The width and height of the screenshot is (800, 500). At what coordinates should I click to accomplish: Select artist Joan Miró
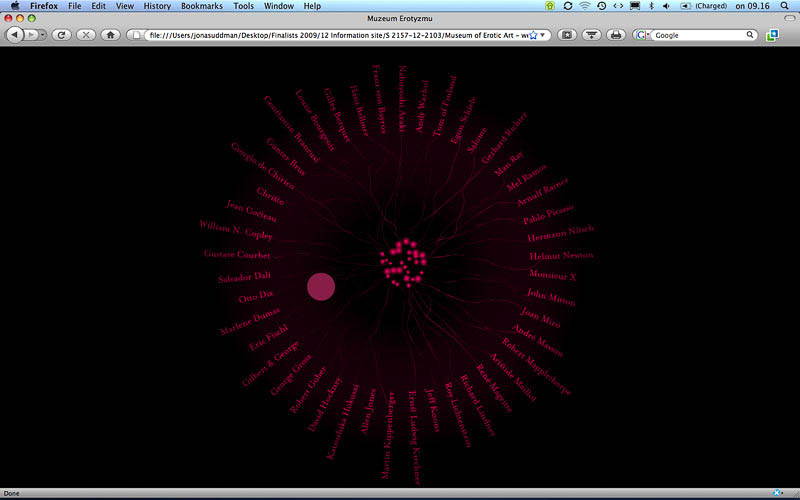pos(540,317)
